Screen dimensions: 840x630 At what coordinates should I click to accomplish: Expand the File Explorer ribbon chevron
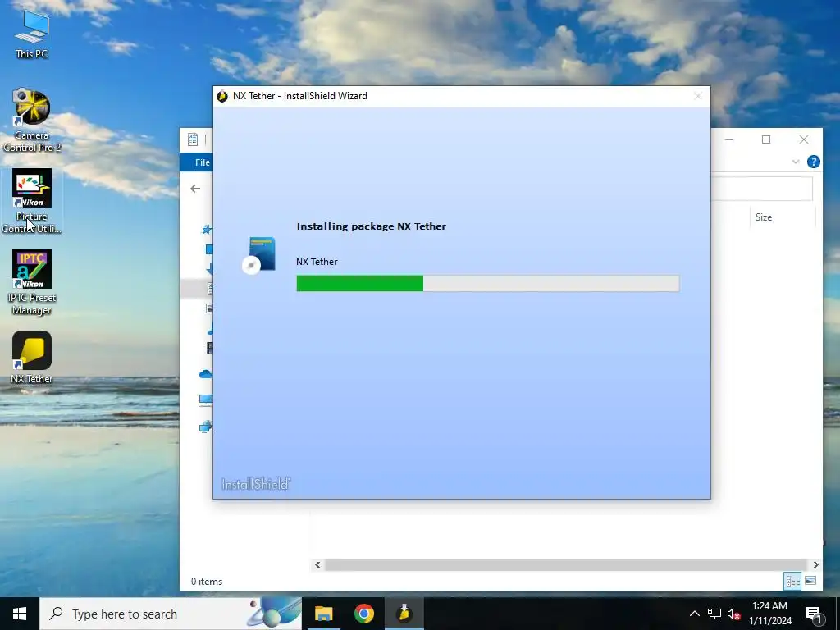796,162
